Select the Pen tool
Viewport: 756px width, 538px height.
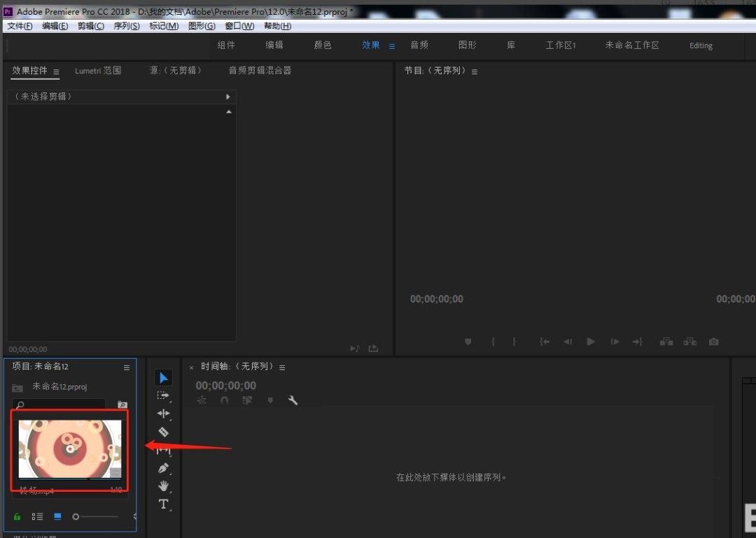click(164, 468)
